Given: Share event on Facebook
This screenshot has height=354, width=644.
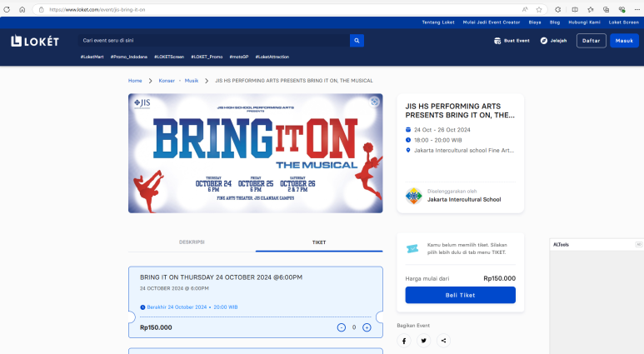Looking at the screenshot, I should [404, 341].
